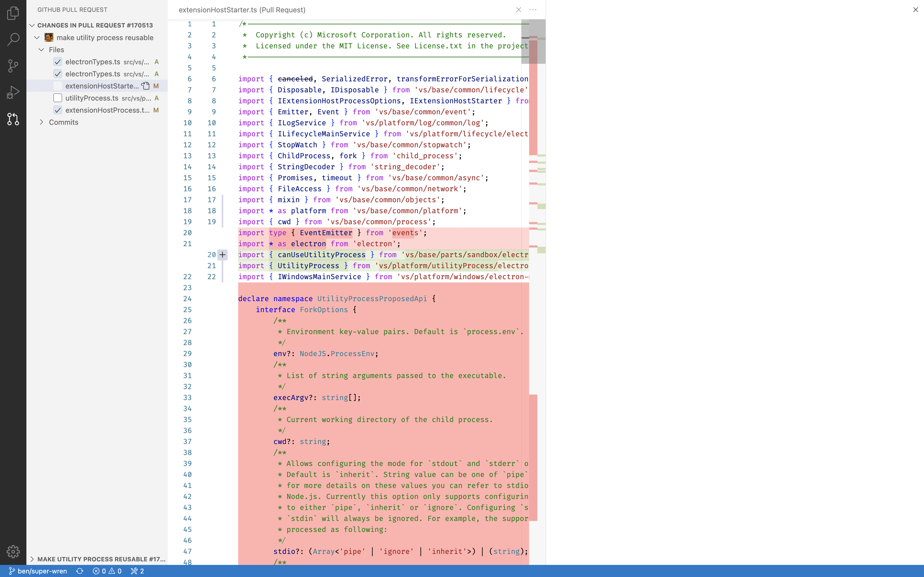The width and height of the screenshot is (924, 577).
Task: Open the Run and Debug icon
Action: (x=13, y=92)
